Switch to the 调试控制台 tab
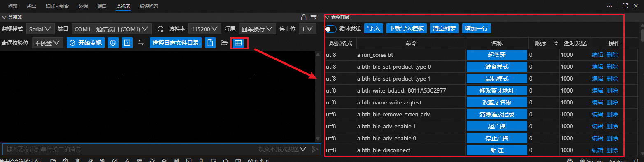644x162 pixels. click(x=58, y=6)
